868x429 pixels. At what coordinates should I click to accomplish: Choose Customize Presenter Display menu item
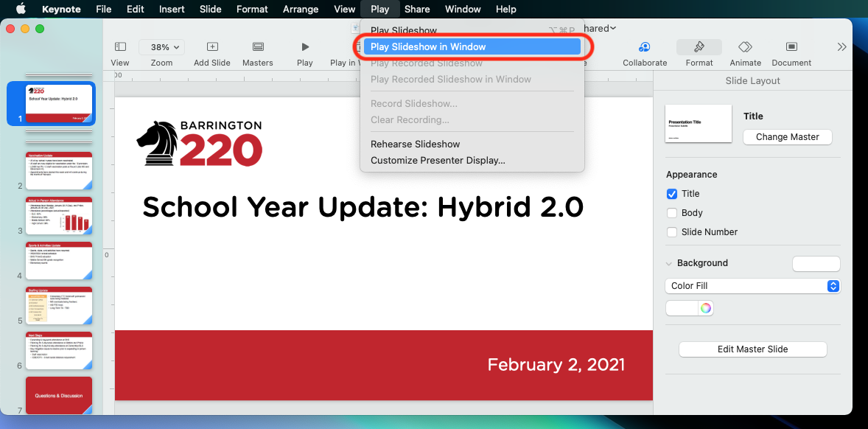472,161
